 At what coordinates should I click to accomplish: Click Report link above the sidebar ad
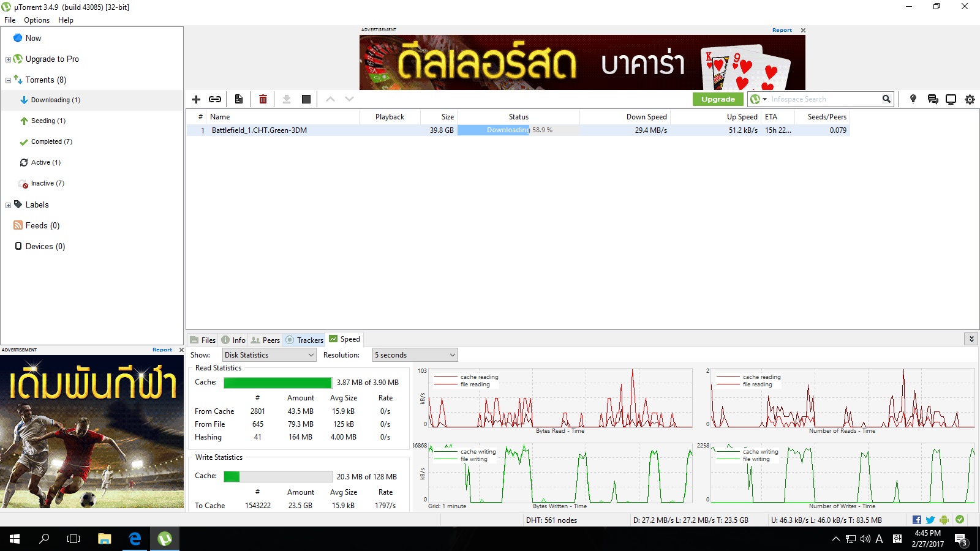click(162, 350)
